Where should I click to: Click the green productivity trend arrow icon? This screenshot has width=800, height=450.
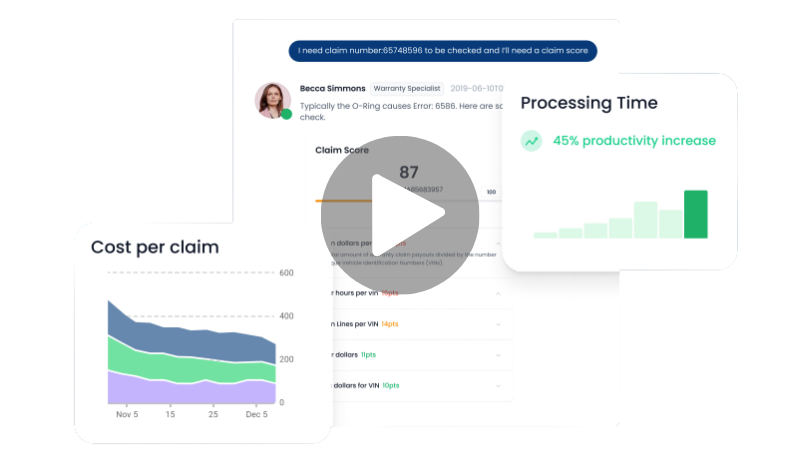[x=531, y=141]
